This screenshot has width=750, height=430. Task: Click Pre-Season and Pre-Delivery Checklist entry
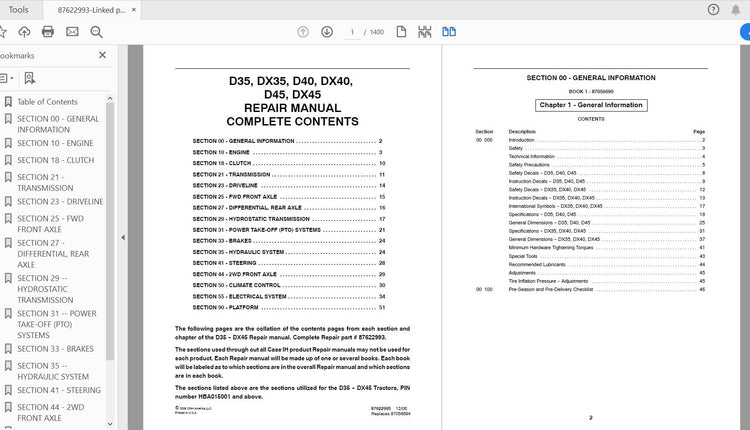[x=607, y=289]
